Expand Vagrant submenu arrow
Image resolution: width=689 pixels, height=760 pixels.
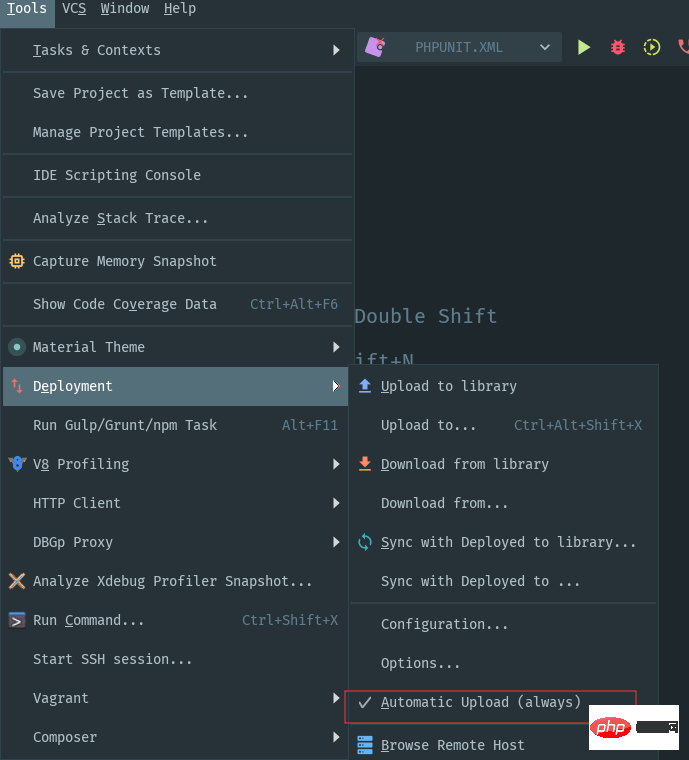[x=336, y=698]
